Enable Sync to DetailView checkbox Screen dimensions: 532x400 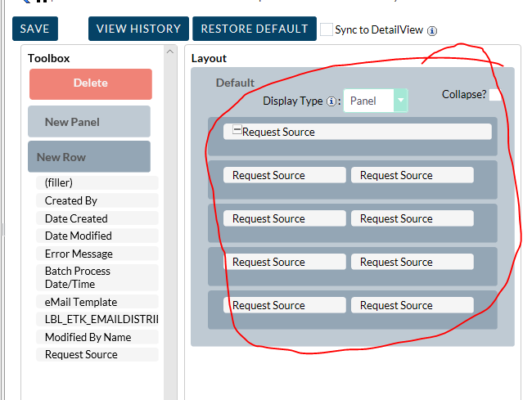[x=327, y=29]
